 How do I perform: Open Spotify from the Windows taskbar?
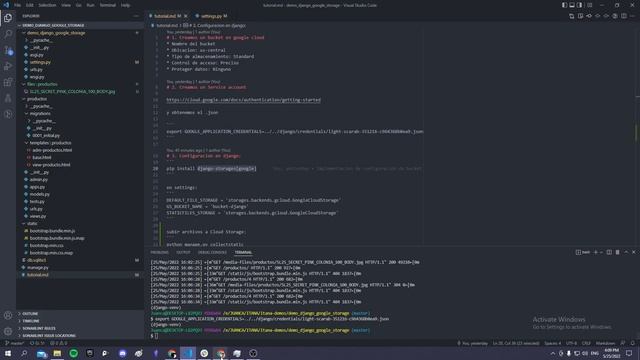pos(73,353)
